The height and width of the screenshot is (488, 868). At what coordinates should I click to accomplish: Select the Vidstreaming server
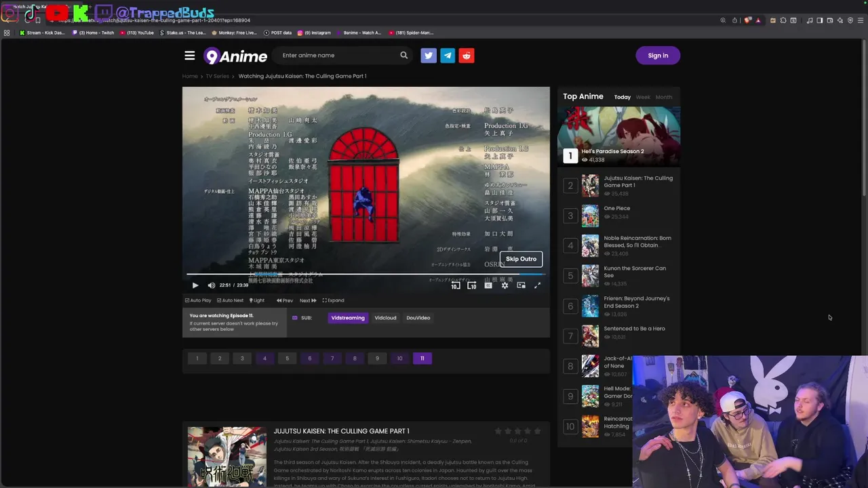click(348, 318)
